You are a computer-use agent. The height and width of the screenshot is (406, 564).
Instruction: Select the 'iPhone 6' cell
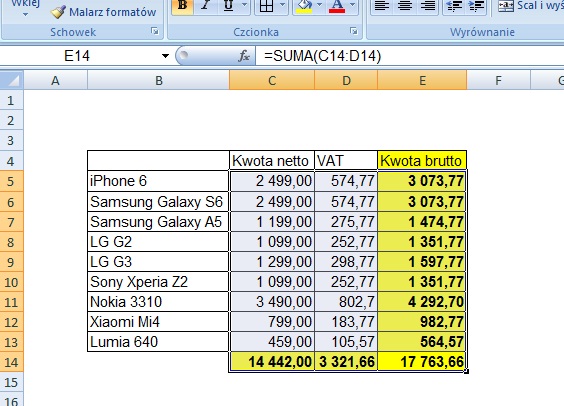pos(158,181)
